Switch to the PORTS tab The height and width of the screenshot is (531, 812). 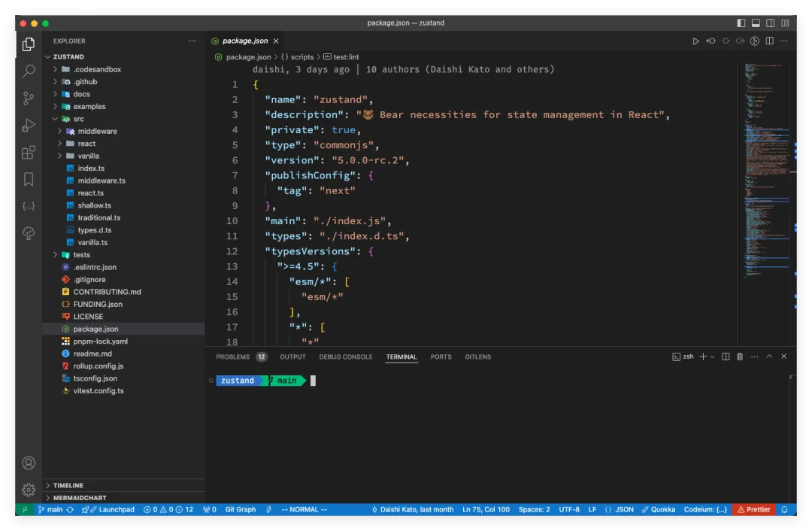point(441,357)
